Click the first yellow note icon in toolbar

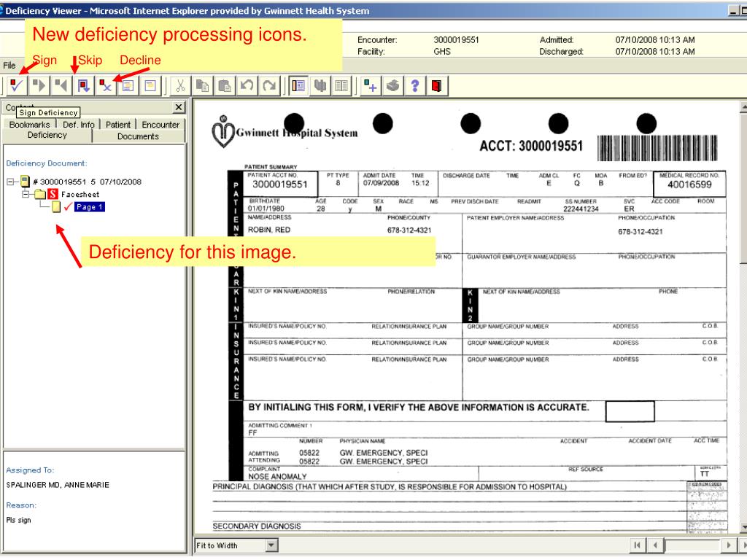(x=128, y=86)
